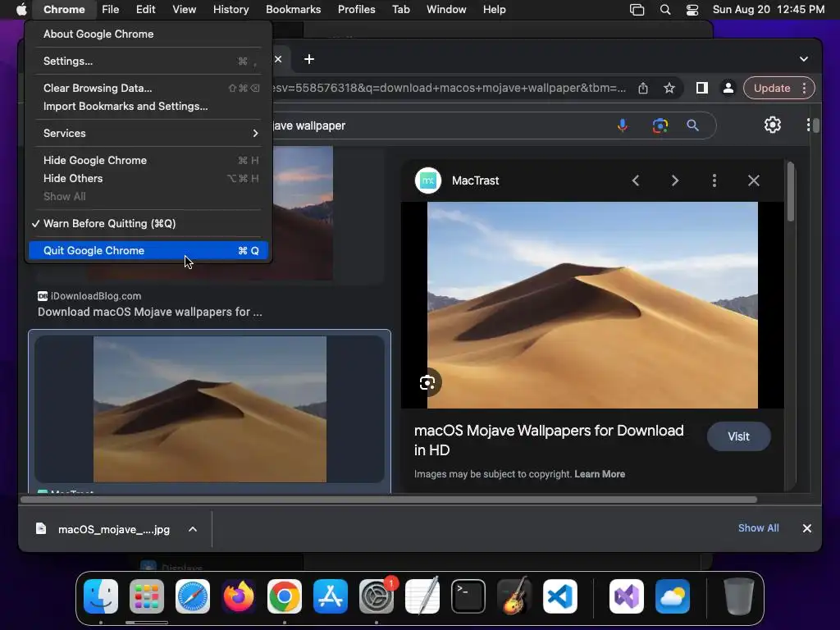Open Google Lens image search icon
Screen dimensions: 840x630
[660, 126]
